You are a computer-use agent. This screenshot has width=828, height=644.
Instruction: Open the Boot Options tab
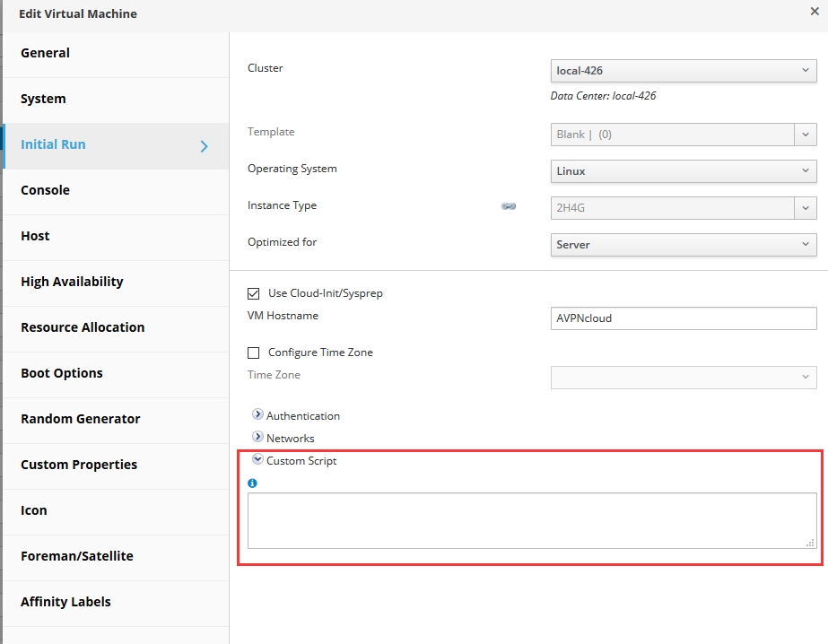(62, 373)
